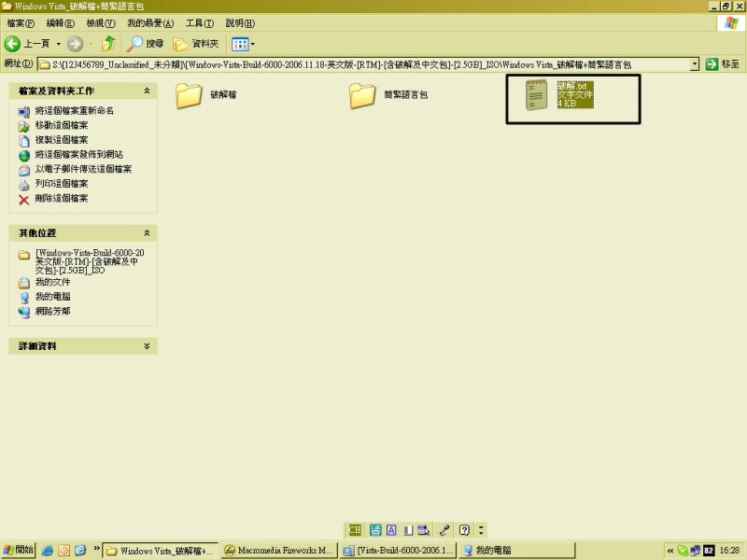This screenshot has width=747, height=560.
Task: Open the 編輯(E) menu
Action: 61,22
